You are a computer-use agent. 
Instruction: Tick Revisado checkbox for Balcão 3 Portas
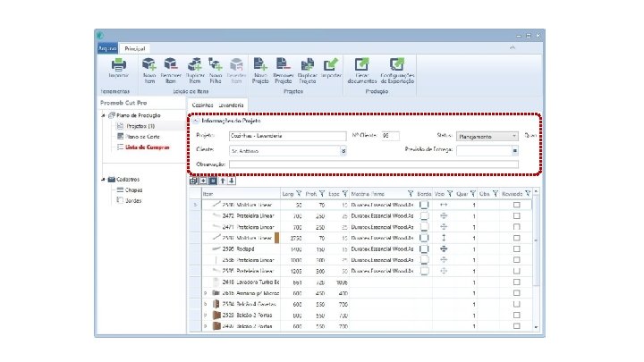pyautogui.click(x=517, y=316)
